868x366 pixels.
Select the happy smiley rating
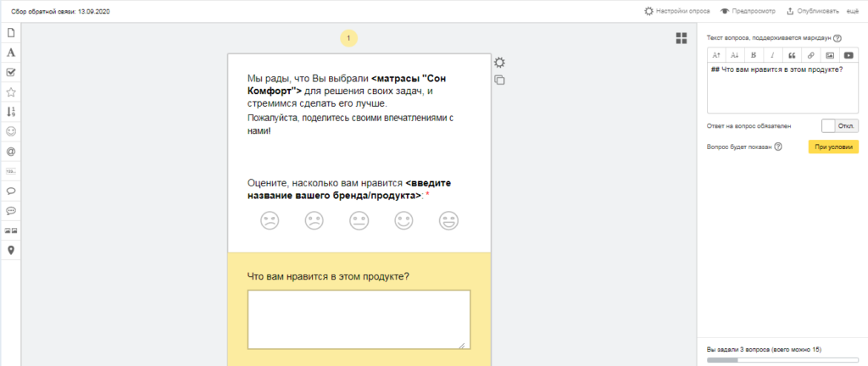point(403,220)
